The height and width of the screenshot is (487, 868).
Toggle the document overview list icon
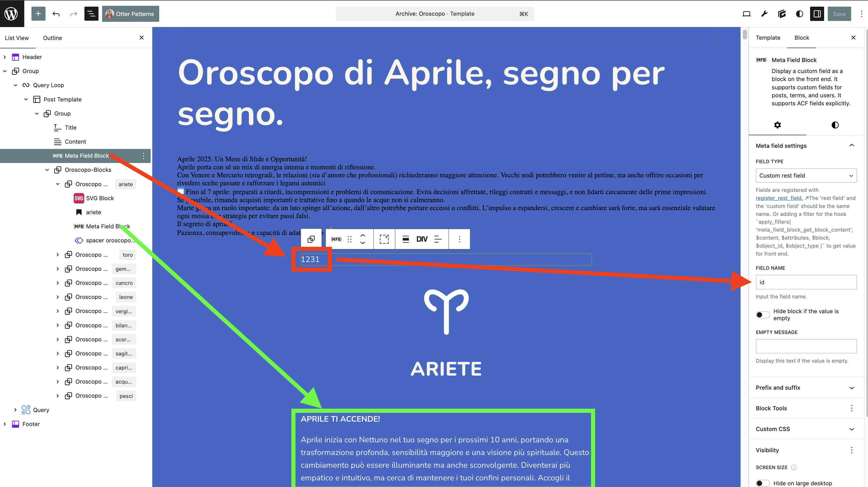click(x=91, y=14)
